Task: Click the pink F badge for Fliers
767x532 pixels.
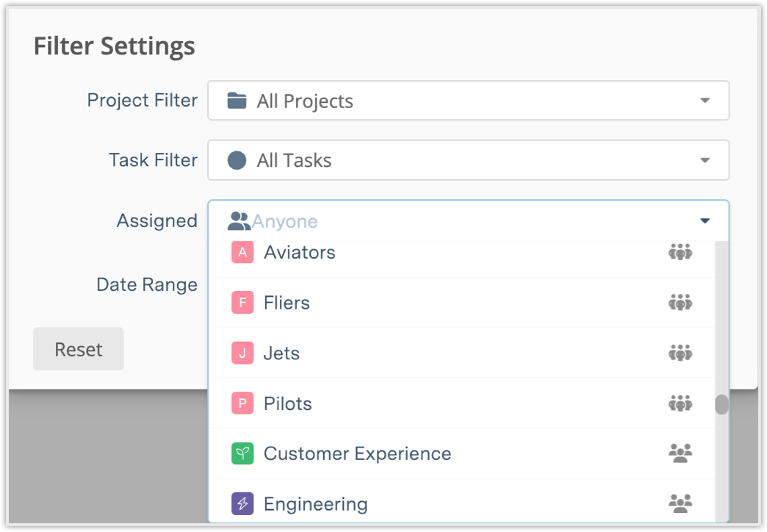Action: [x=242, y=303]
